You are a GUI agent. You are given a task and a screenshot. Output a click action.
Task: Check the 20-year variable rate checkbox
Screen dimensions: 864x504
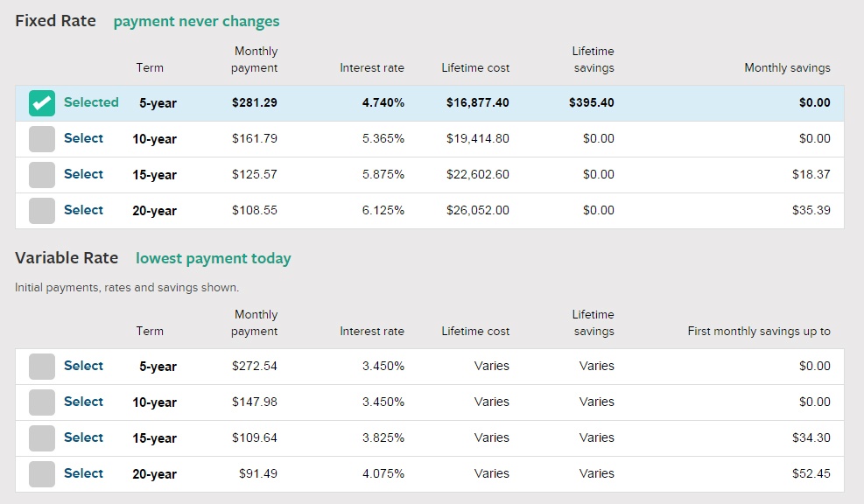tap(42, 474)
